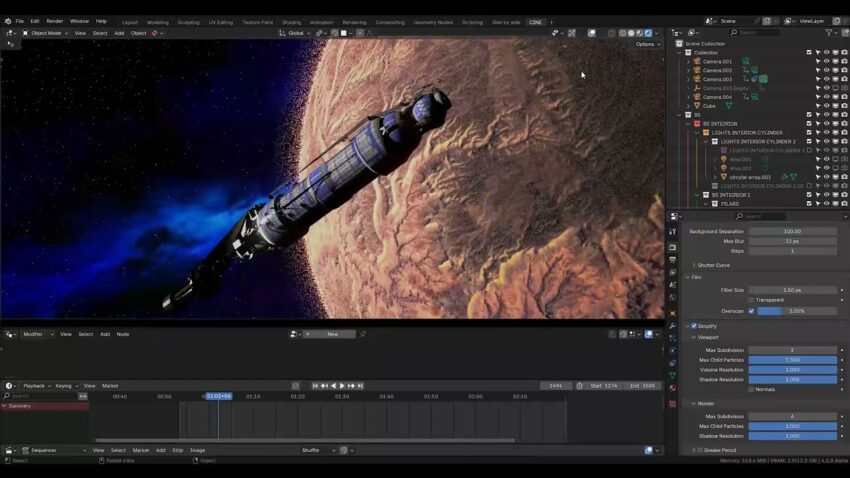Toggle selectability of Camera.001 arrow icon
Viewport: 850px width, 478px height.
pyautogui.click(x=817, y=61)
